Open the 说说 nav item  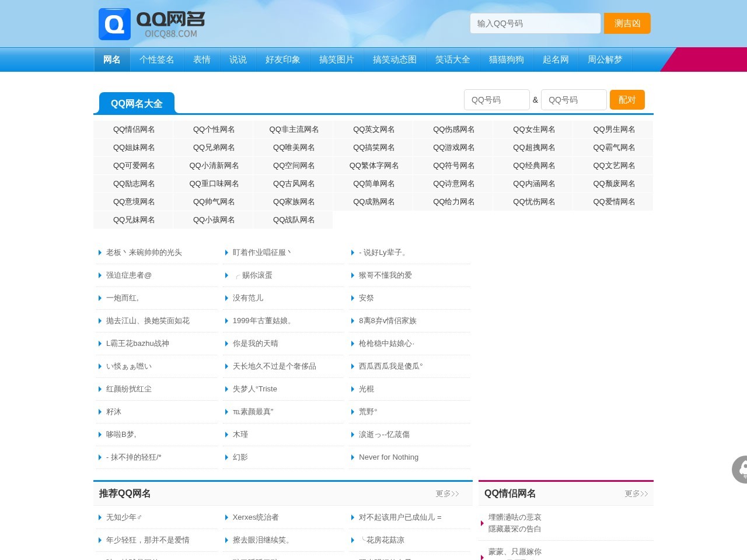pos(238,60)
